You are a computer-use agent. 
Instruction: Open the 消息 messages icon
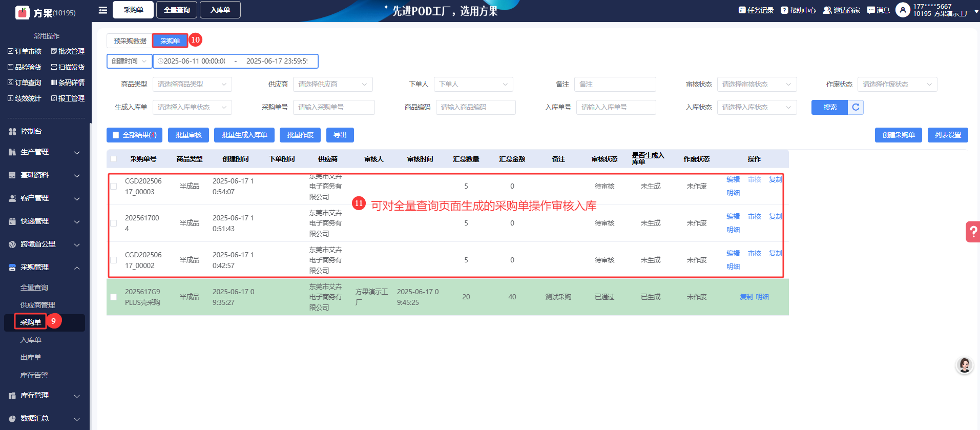tap(871, 10)
